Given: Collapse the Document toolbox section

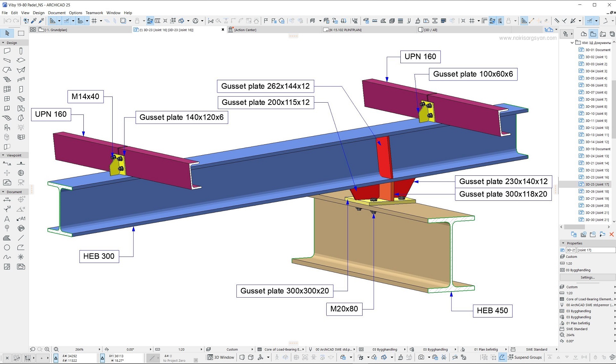Looking at the screenshot, I should (x=3, y=192).
